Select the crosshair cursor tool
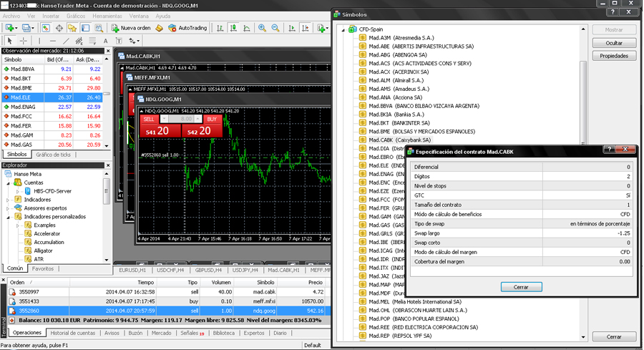Viewport: 644px width, 350px height. (x=23, y=41)
